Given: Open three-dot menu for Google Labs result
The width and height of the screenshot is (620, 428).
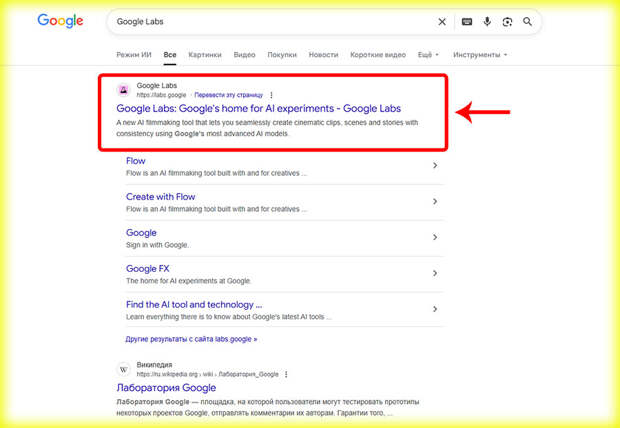Looking at the screenshot, I should coord(271,95).
